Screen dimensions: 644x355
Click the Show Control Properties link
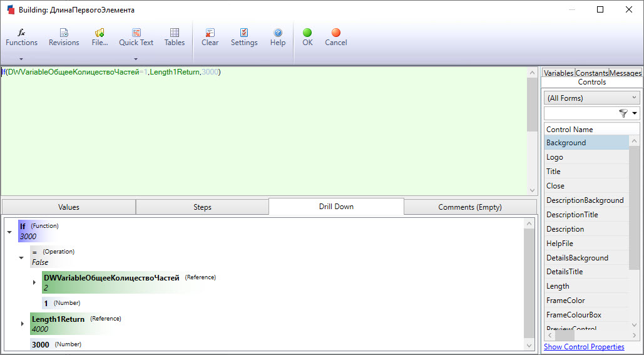(584, 347)
